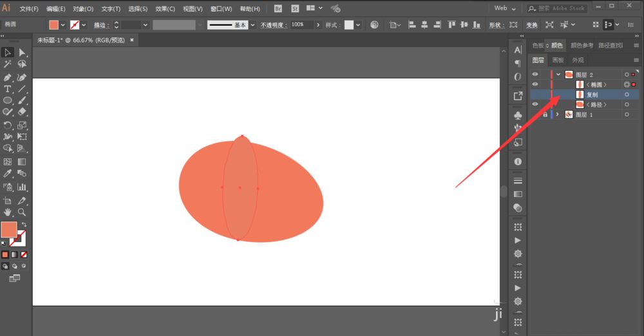Activate the Zoom magnifier tool

coord(22,211)
